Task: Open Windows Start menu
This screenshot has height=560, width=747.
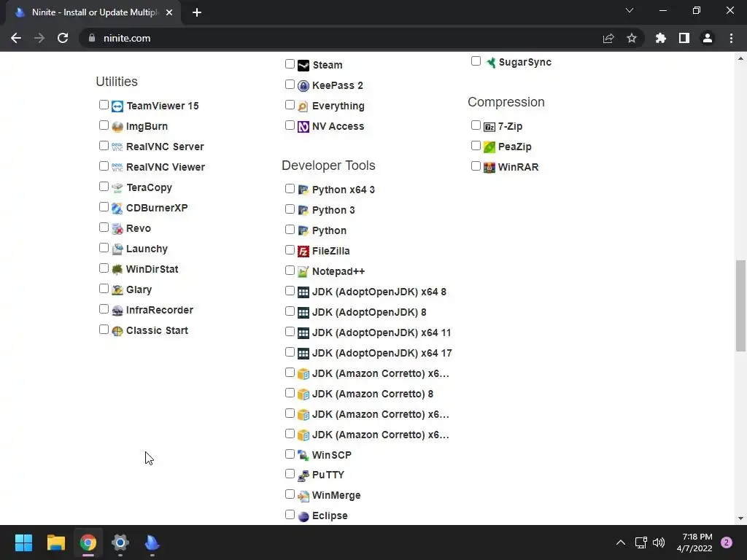Action: pos(24,542)
